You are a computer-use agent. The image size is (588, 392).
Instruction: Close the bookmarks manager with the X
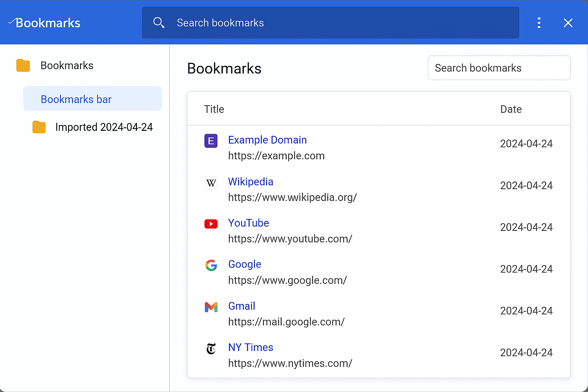coord(568,23)
